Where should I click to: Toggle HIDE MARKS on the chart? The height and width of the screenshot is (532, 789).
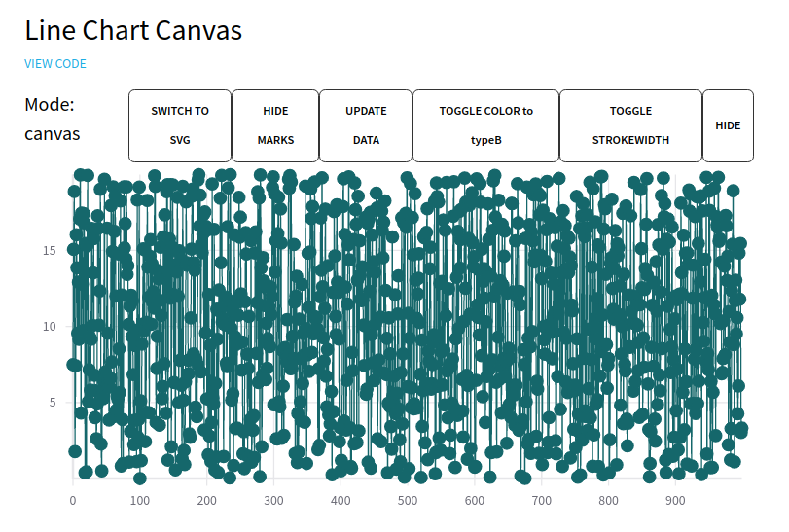[275, 125]
